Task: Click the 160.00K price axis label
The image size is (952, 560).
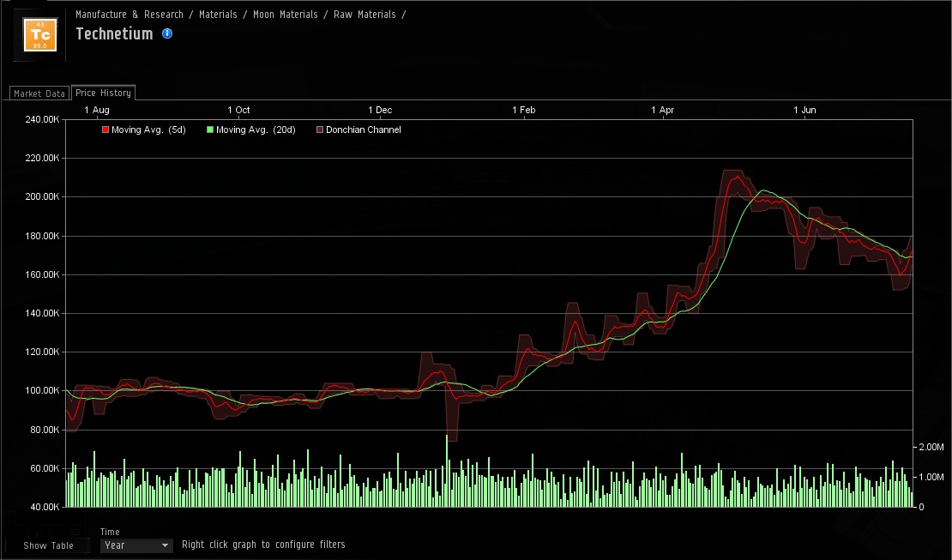Action: tap(43, 274)
